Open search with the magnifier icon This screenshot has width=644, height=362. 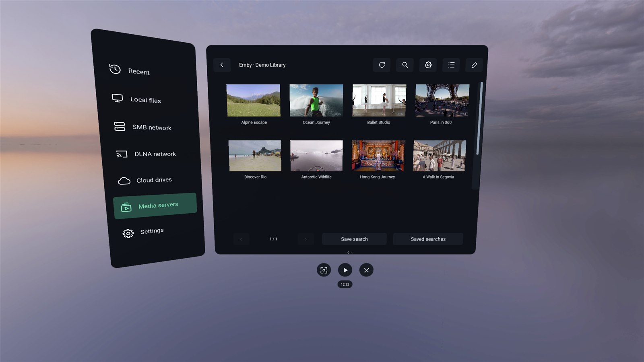tap(405, 65)
